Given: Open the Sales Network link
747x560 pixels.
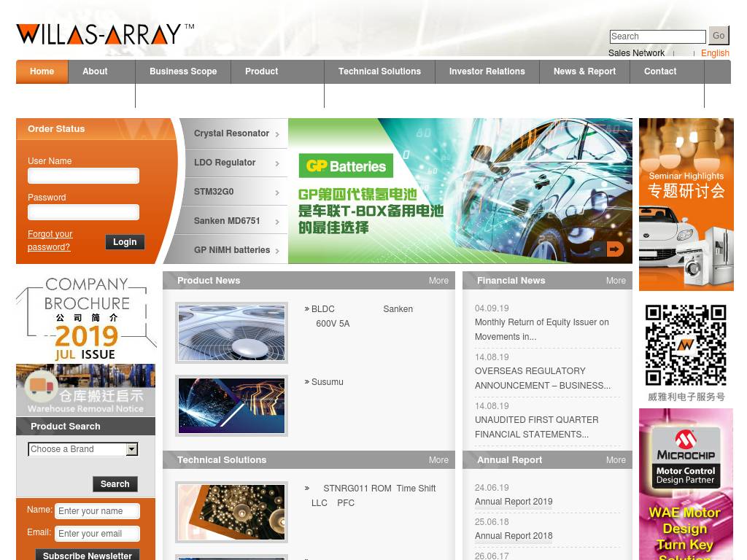Looking at the screenshot, I should [636, 52].
